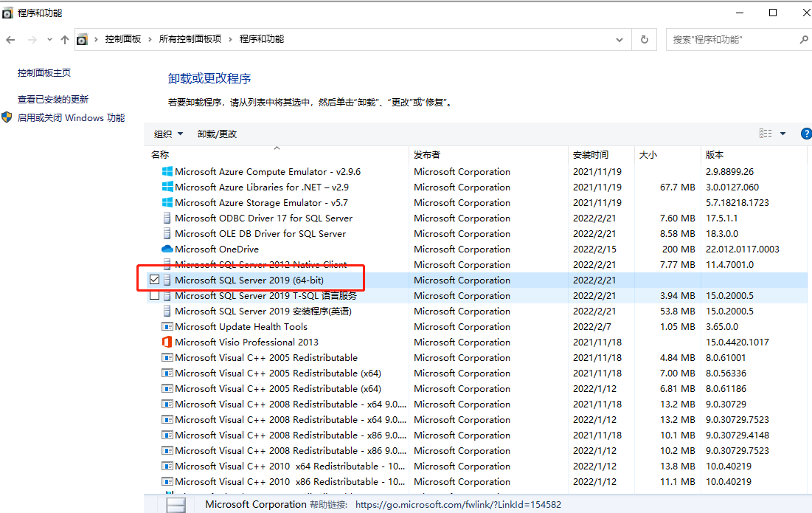Screen dimensions: 812x513
Task: Select Microsoft OLE DB Driver for SQL Server
Action: (260, 234)
